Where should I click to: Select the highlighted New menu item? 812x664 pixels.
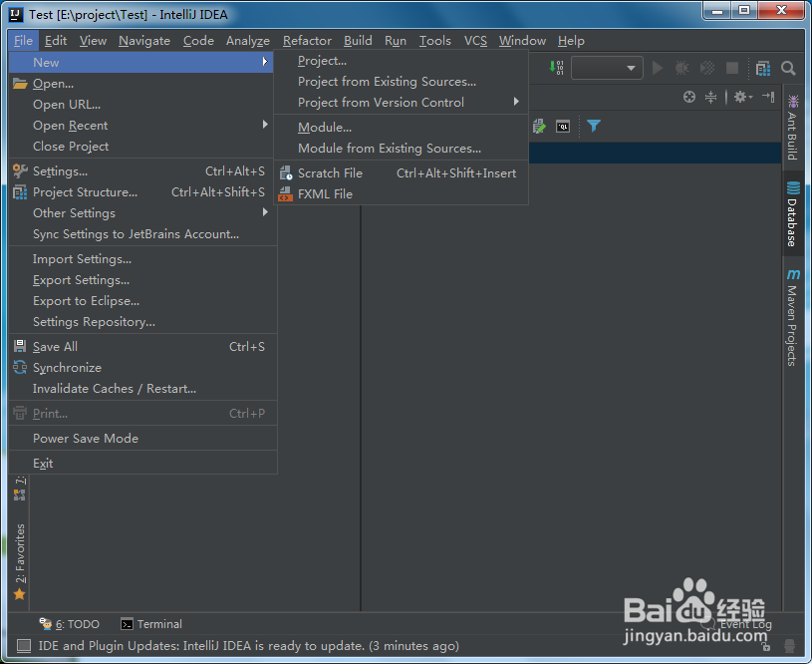(x=140, y=62)
